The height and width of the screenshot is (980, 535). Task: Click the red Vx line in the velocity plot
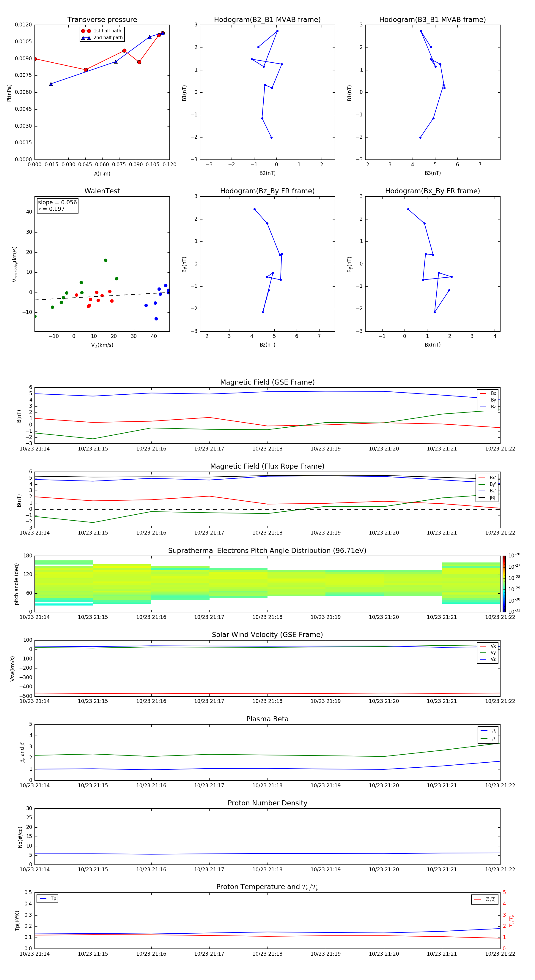pos(267,694)
